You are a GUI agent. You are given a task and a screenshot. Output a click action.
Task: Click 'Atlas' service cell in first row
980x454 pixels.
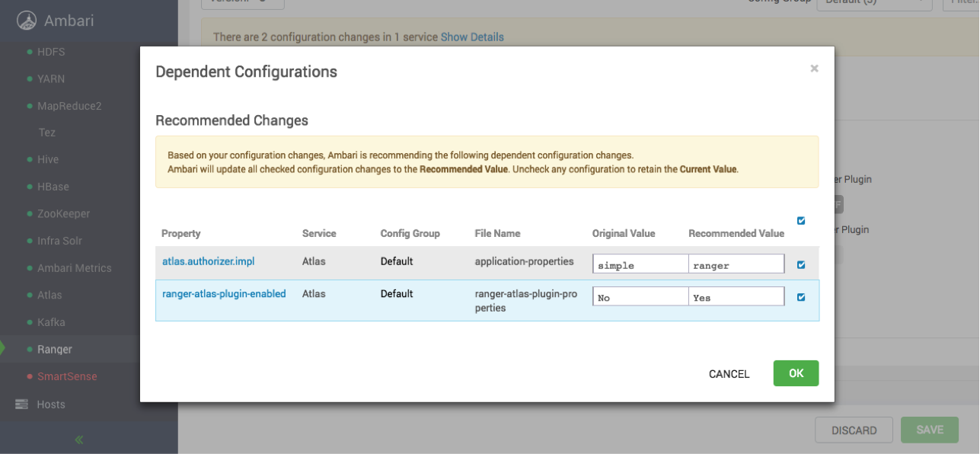[x=314, y=261]
